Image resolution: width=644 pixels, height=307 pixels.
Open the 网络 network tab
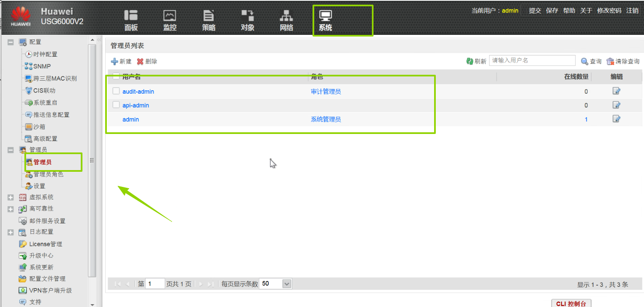tap(286, 20)
